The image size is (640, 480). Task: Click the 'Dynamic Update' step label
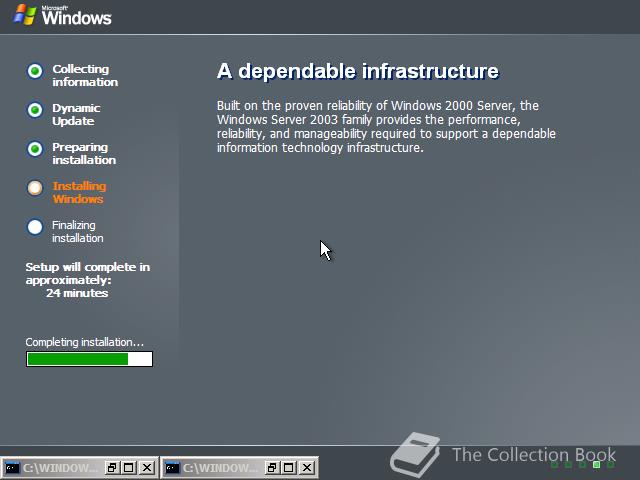tap(76, 115)
